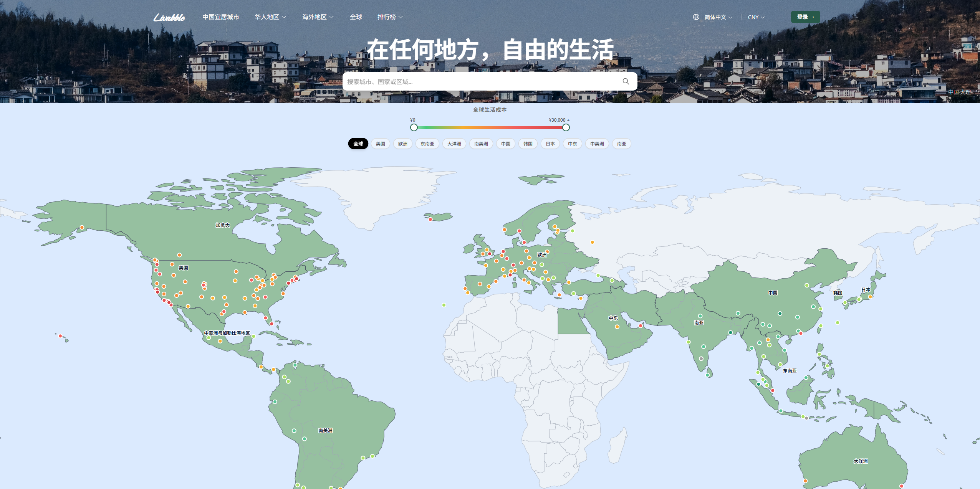
Task: Enable the 欧洲 region filter
Action: pyautogui.click(x=402, y=144)
